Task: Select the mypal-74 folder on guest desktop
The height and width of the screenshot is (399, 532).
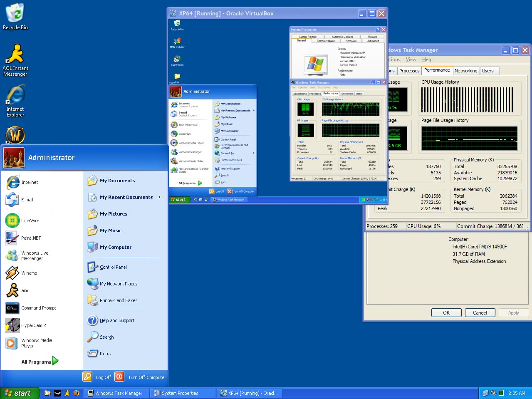Action: (177, 78)
